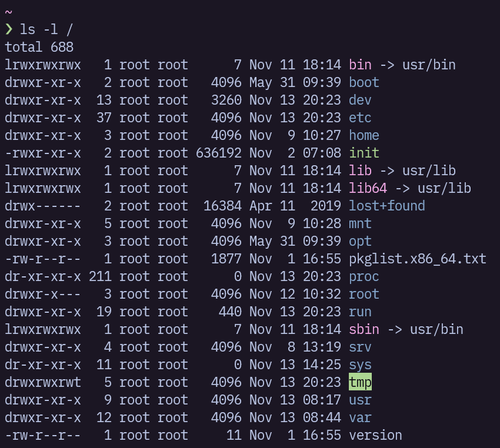Click the drwxrwxrwt permissions string

tap(43, 382)
